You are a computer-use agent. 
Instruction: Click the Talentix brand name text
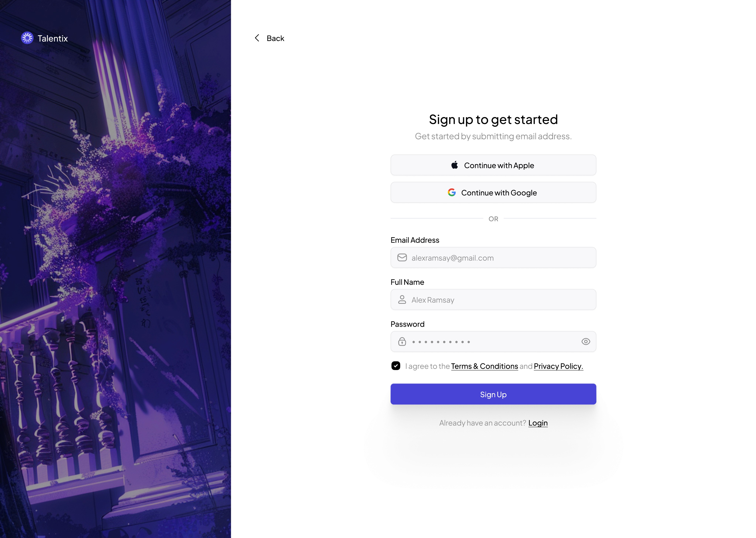(53, 38)
